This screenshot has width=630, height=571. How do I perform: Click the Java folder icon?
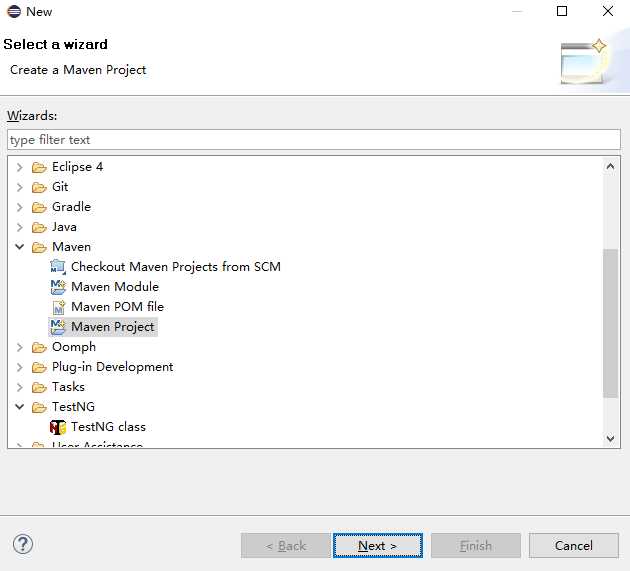(x=39, y=227)
